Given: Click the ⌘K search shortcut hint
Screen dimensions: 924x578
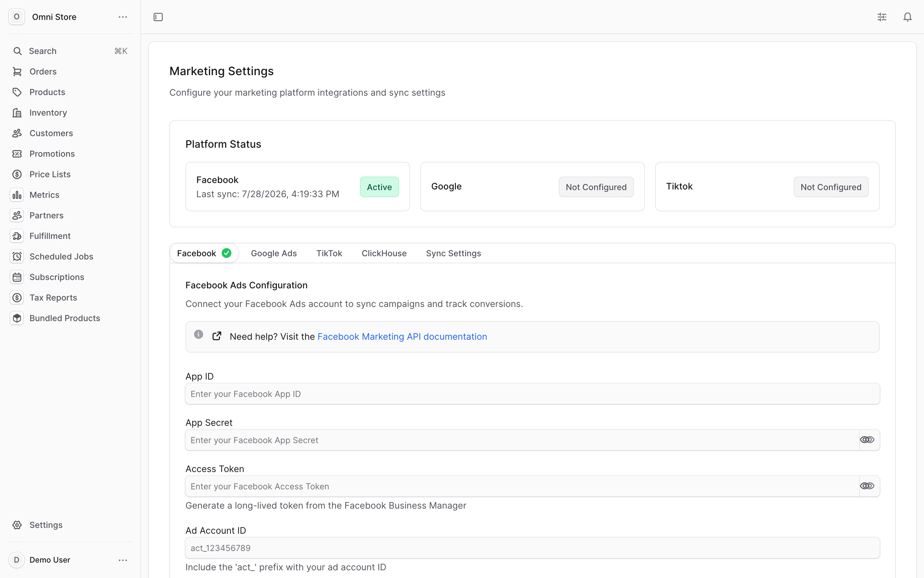Looking at the screenshot, I should (x=121, y=51).
